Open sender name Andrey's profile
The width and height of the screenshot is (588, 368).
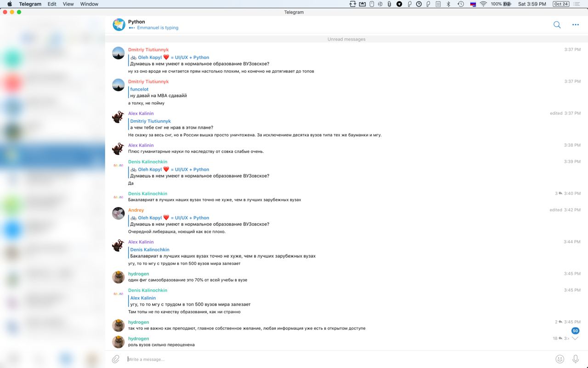tap(136, 210)
